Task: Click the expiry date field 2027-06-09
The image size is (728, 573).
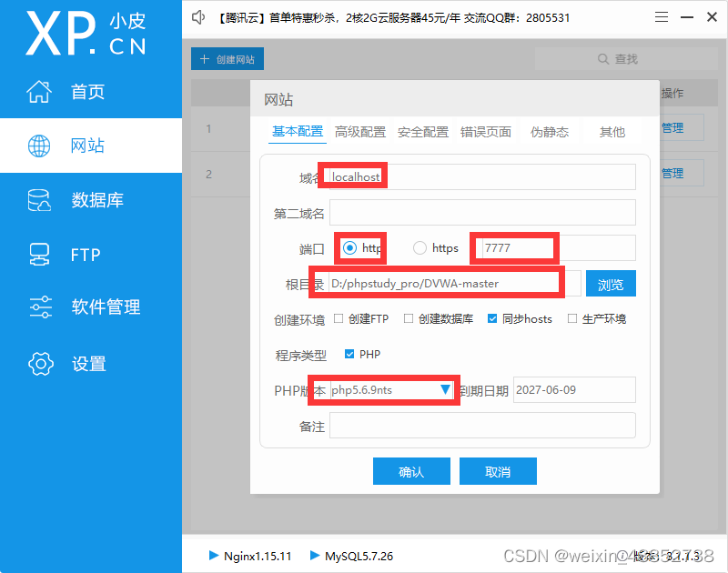Action: click(x=574, y=390)
